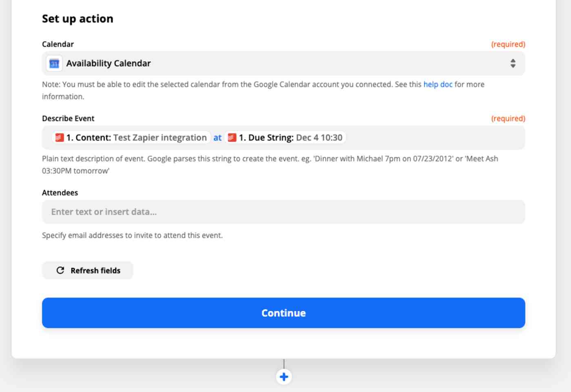The height and width of the screenshot is (392, 571).
Task: Click the Attendees label
Action: click(x=60, y=193)
